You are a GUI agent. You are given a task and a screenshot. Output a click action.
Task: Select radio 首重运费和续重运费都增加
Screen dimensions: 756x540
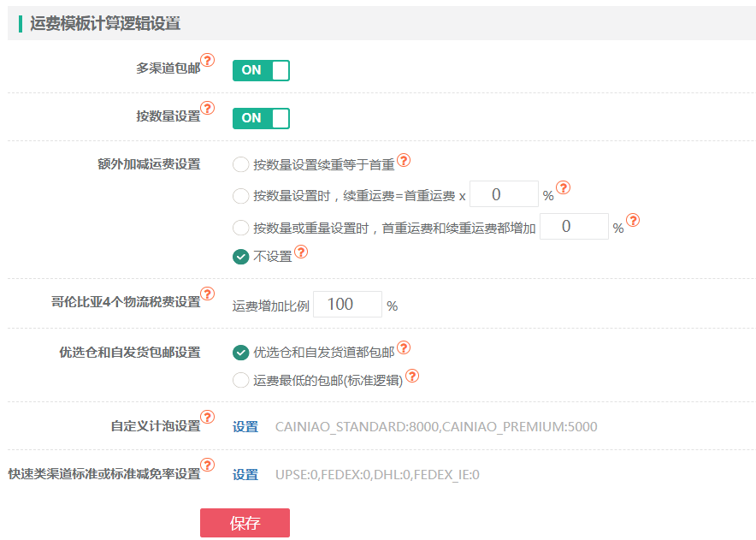coord(240,228)
